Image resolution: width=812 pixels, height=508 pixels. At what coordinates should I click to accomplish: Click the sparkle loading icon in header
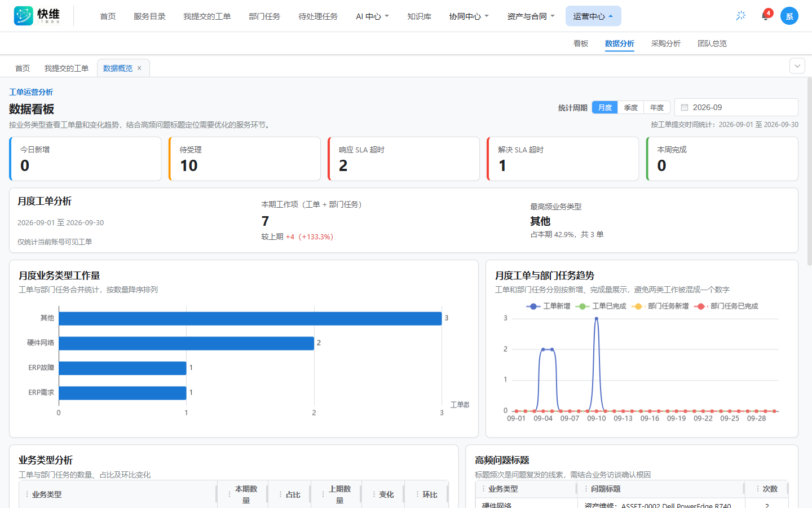tap(741, 16)
